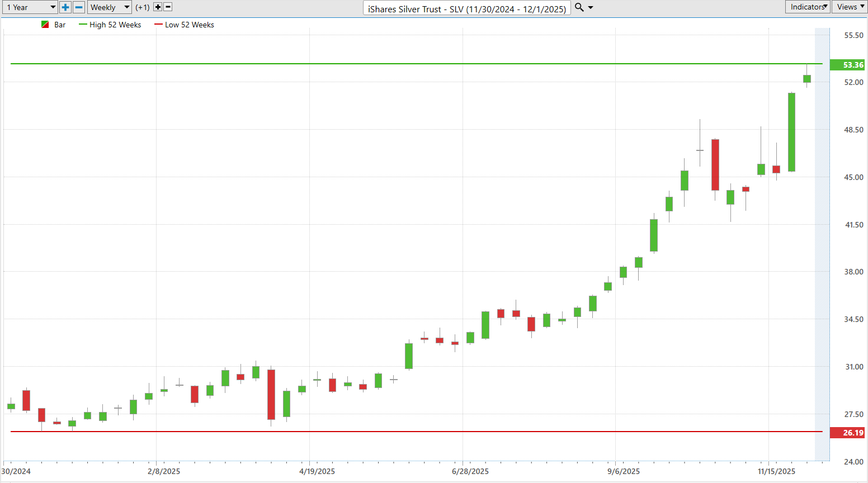The image size is (868, 483).
Task: Click the blue minus zoom-out button
Action: [79, 7]
